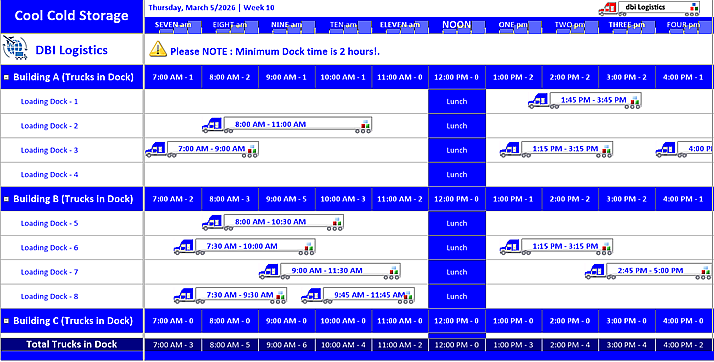
Task: Click the EIGHT am time header
Action: tap(230, 25)
